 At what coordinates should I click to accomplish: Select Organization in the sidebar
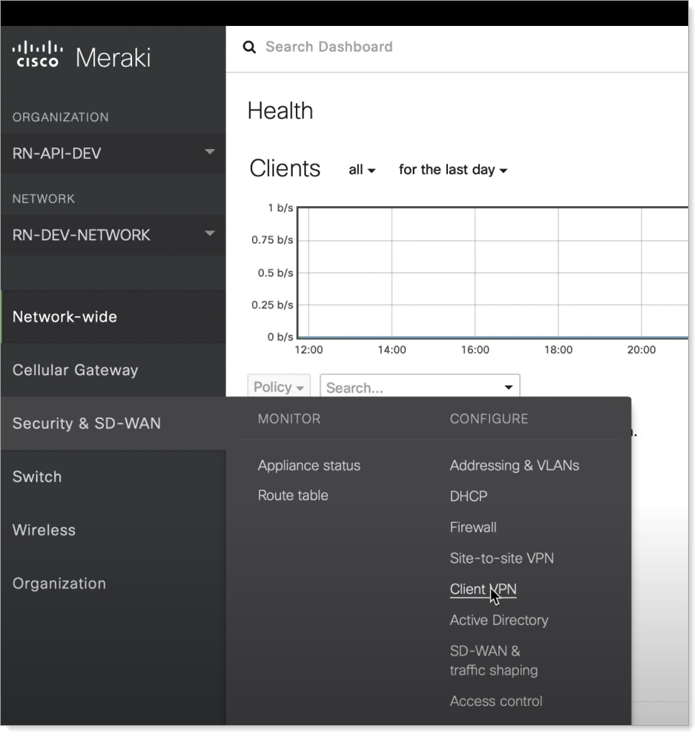[x=113, y=584]
